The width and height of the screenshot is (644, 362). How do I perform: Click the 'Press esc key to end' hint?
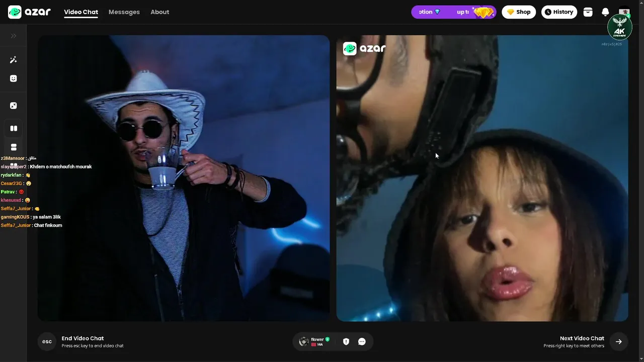(x=93, y=346)
